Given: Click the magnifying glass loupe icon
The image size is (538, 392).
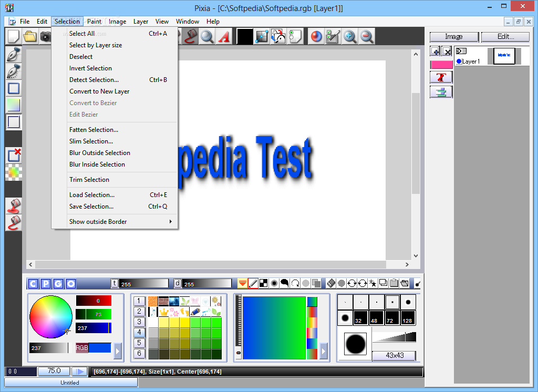Looking at the screenshot, I should [207, 36].
